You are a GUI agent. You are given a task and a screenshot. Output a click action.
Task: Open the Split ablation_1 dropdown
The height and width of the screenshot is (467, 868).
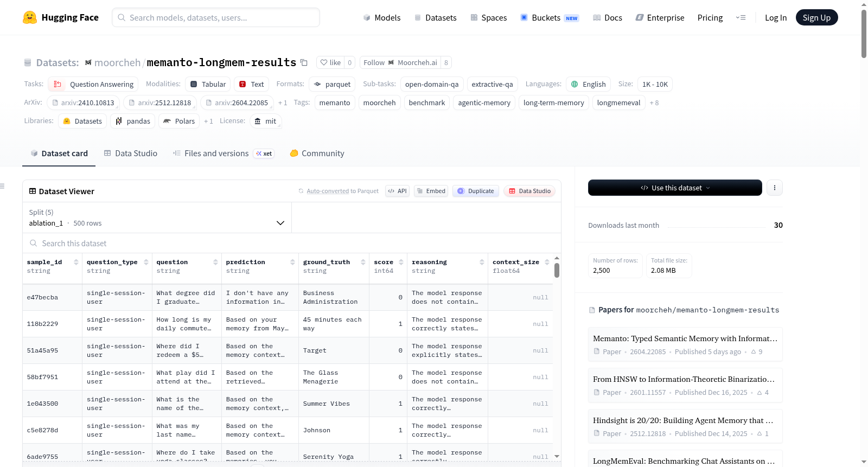(x=157, y=217)
